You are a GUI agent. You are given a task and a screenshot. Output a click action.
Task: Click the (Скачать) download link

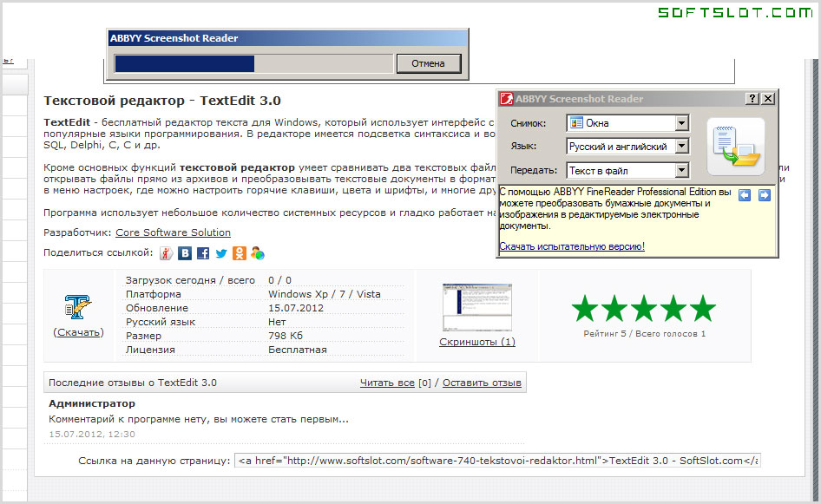point(78,332)
